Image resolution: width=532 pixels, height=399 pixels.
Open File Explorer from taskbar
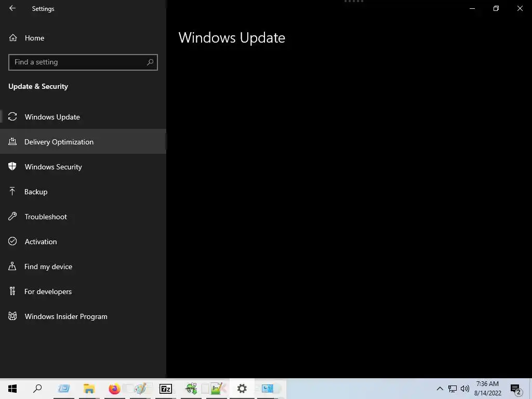point(89,389)
